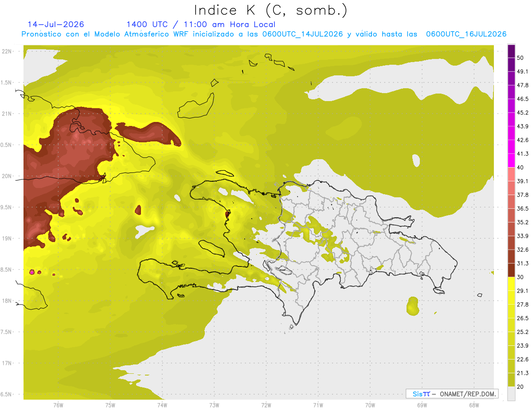Click the '25.2' color scale value

523,332
